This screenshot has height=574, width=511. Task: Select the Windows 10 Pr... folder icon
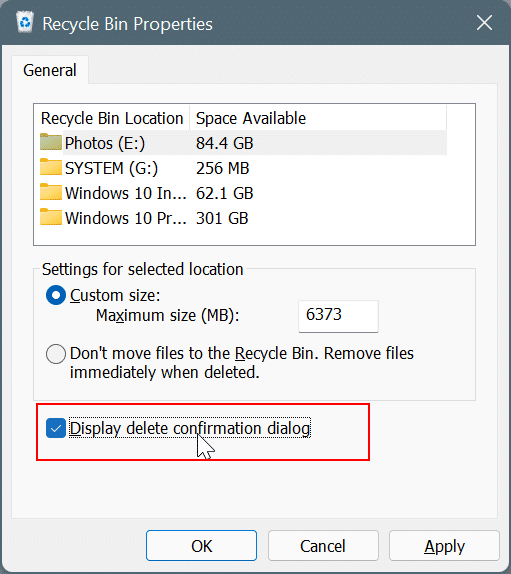point(51,217)
